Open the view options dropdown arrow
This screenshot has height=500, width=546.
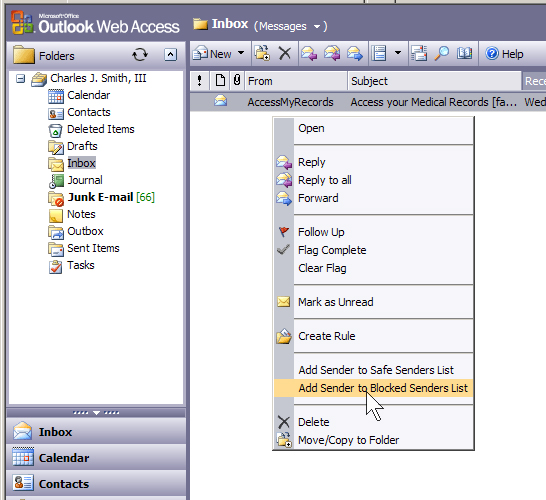[398, 53]
